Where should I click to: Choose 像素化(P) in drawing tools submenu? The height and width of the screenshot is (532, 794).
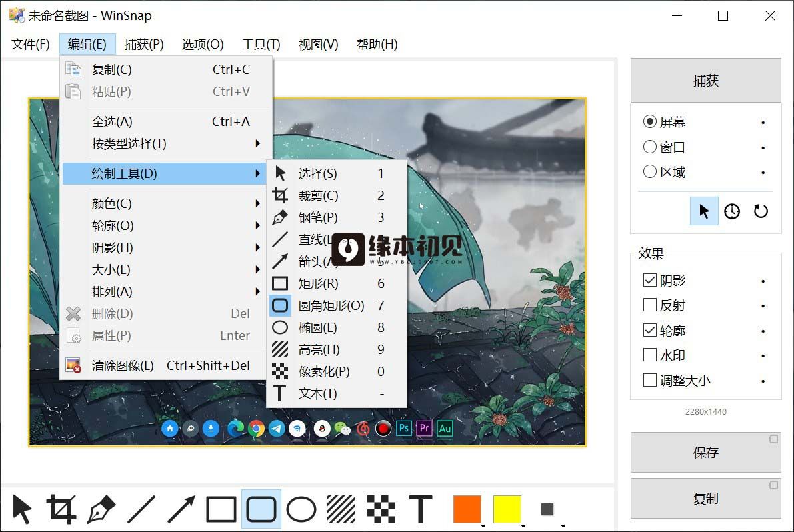coord(337,371)
